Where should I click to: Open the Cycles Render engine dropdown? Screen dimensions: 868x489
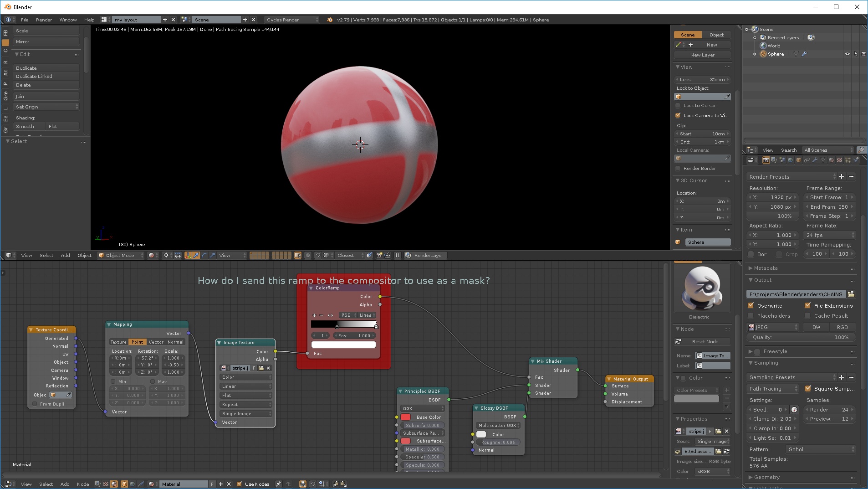(291, 20)
